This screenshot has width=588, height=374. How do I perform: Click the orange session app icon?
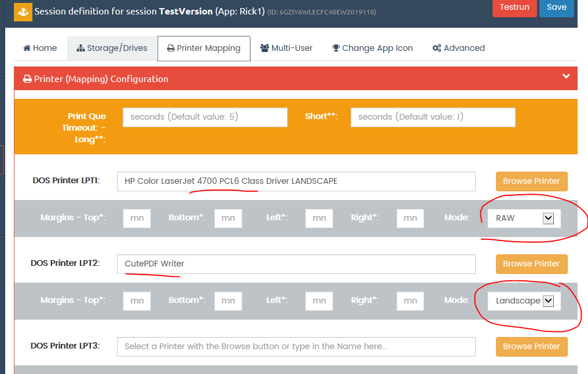[23, 12]
